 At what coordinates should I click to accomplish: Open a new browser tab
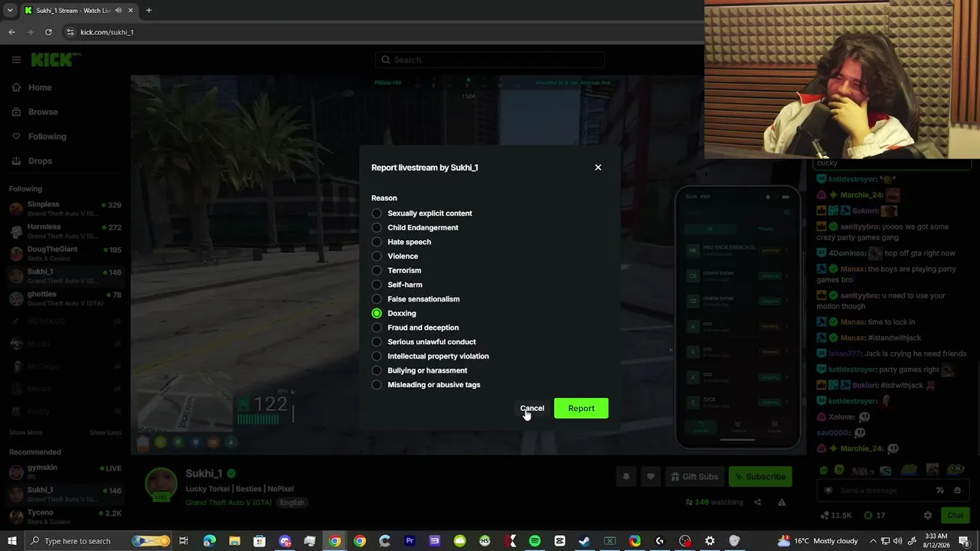[149, 11]
